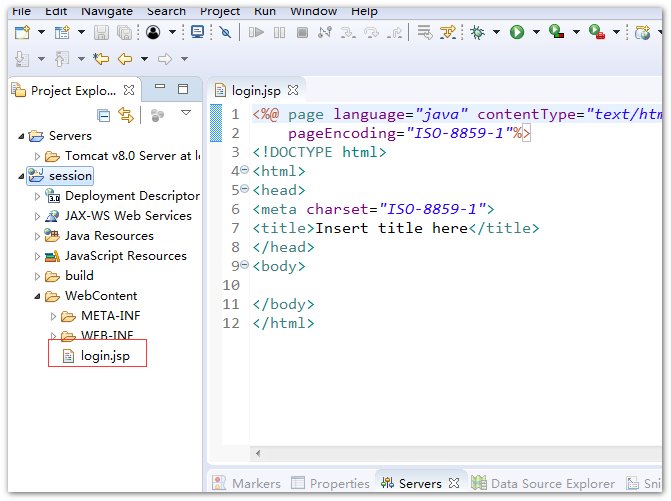Maximize the Project Explorer panel
Viewport: 671px width, 501px height.
(182, 89)
